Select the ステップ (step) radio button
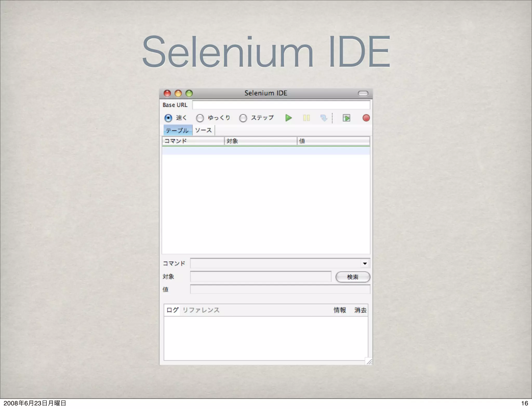Image resolution: width=532 pixels, height=409 pixels. click(x=243, y=118)
